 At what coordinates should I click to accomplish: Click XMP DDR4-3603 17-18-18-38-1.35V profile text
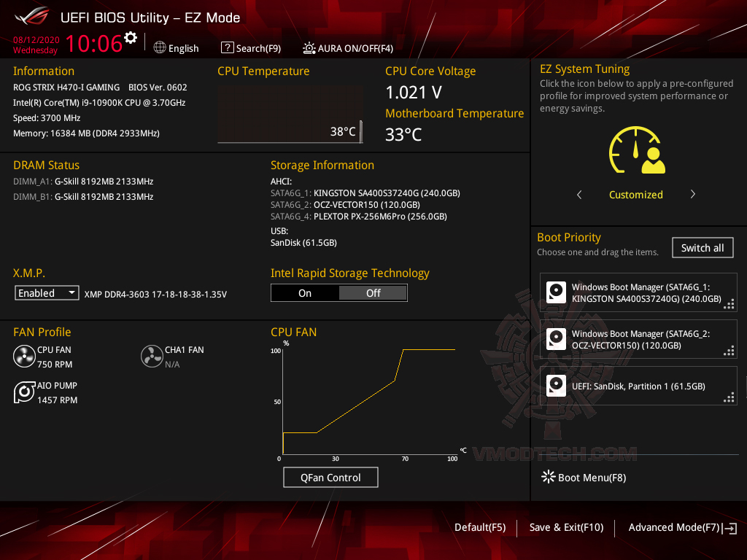tap(155, 295)
